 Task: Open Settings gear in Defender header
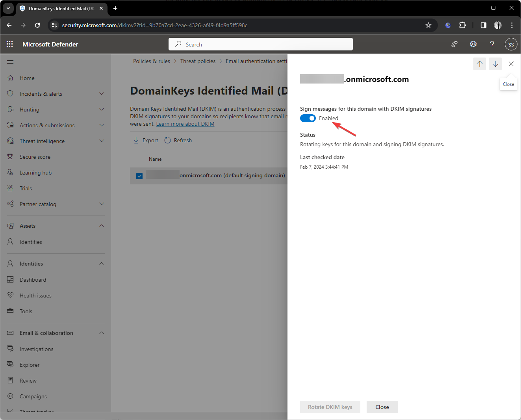pos(473,44)
